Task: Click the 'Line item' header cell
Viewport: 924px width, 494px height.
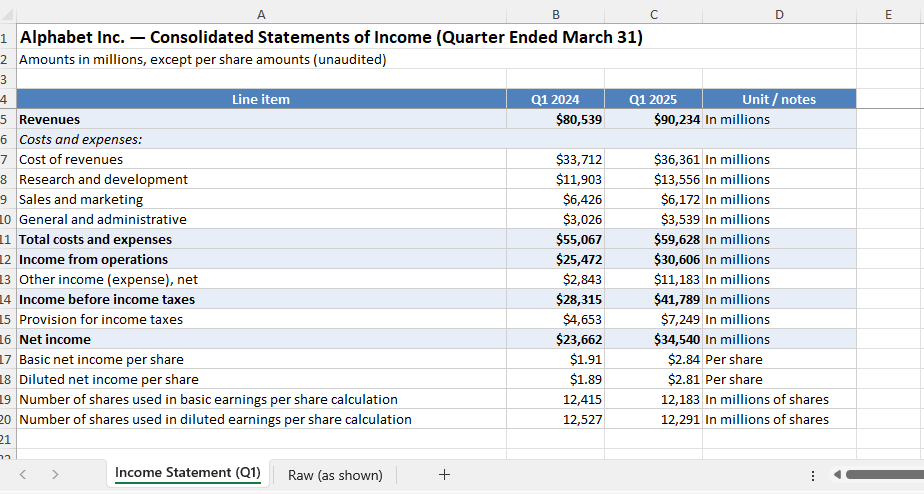Action: 261,99
